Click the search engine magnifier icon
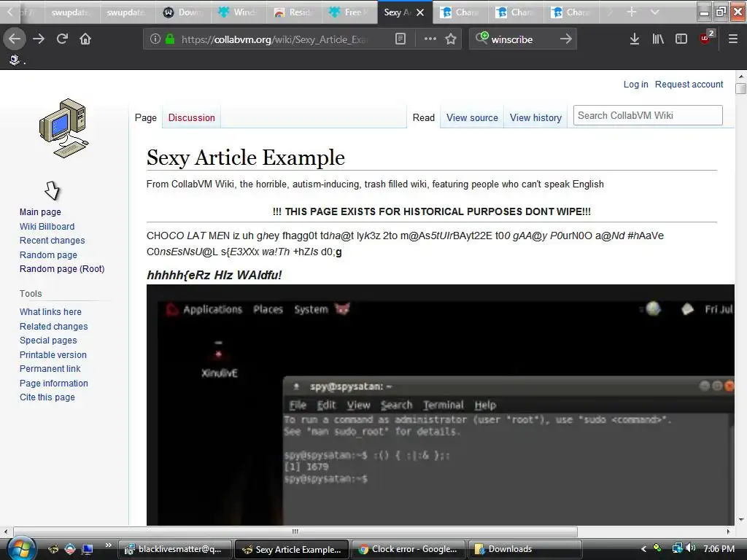 point(481,38)
